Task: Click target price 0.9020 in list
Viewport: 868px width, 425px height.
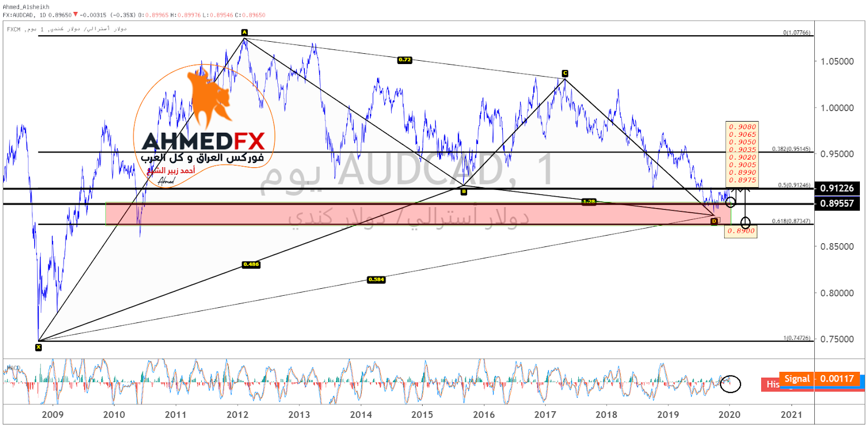Action: click(x=742, y=157)
